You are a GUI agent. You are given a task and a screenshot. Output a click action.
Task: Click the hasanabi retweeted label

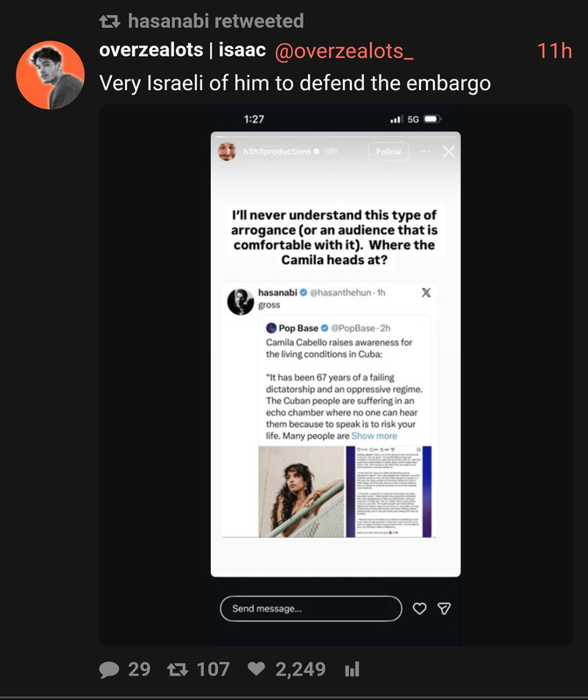(215, 21)
